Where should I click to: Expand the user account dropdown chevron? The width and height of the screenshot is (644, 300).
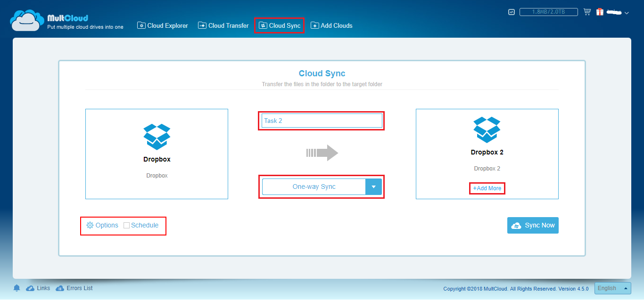click(x=627, y=13)
